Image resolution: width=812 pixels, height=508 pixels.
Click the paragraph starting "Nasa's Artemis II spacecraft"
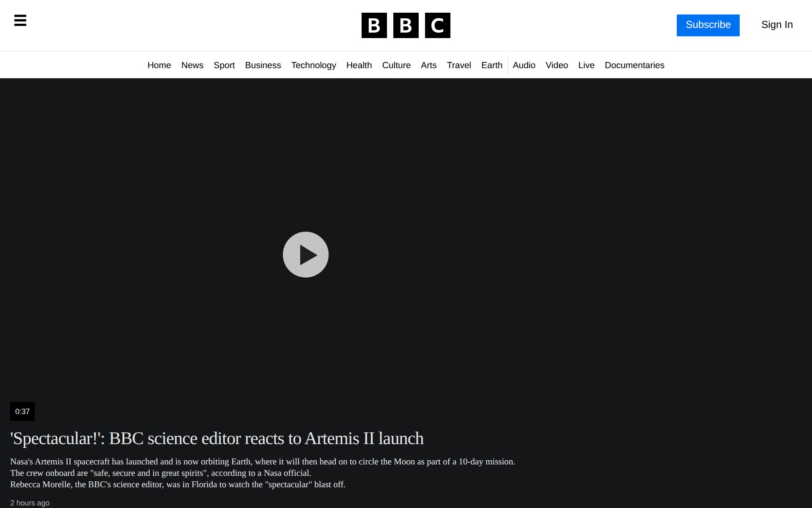pyautogui.click(x=263, y=462)
